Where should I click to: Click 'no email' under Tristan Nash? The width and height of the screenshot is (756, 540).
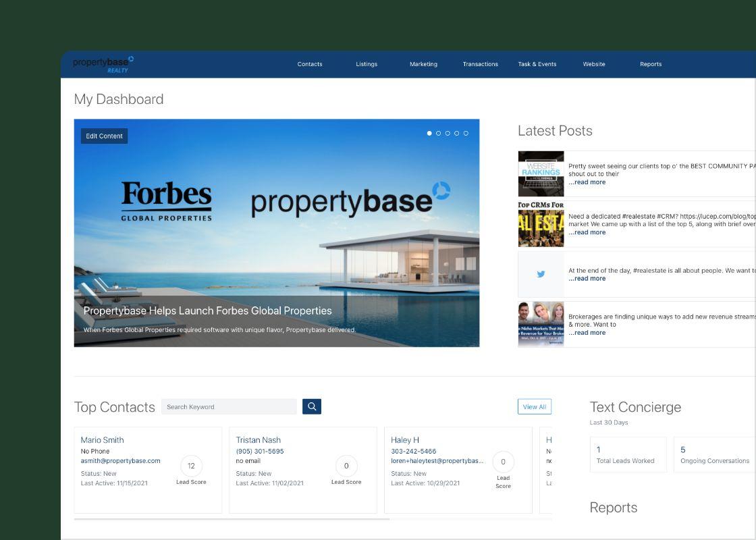[248, 461]
